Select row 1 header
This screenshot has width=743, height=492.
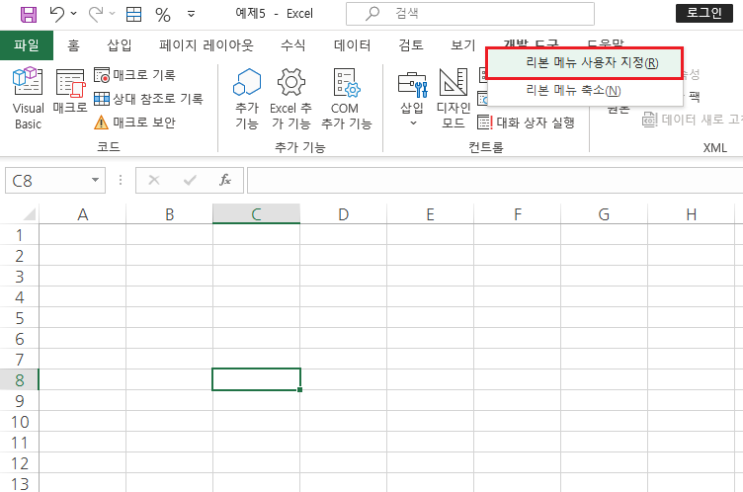19,235
